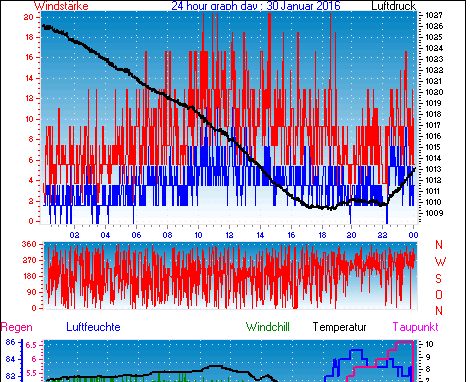
Task: Select the 22 hour tick label
Action: [383, 235]
